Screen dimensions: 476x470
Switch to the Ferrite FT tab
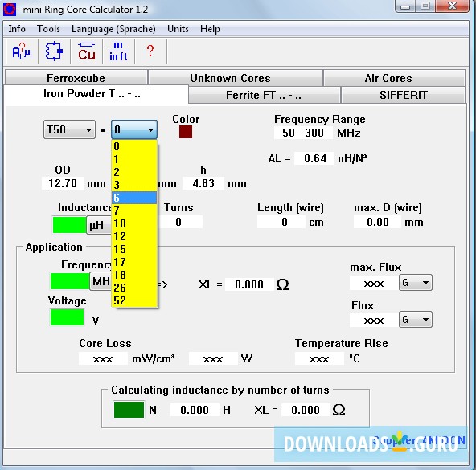pos(264,95)
